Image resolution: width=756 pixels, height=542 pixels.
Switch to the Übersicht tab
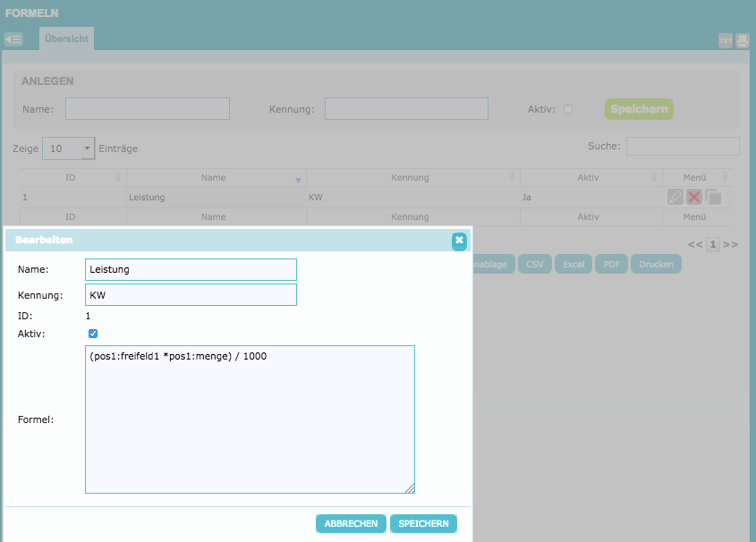[66, 38]
